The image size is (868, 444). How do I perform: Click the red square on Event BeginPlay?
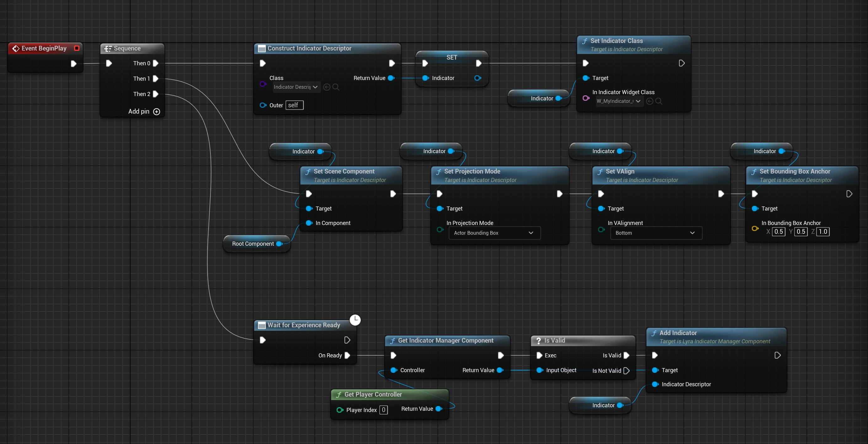click(x=77, y=48)
